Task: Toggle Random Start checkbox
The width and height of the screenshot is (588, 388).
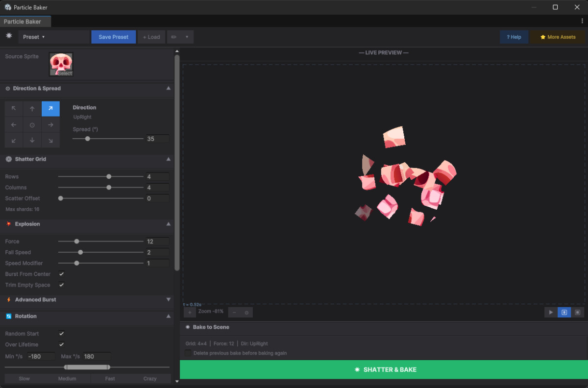Action: coord(61,334)
